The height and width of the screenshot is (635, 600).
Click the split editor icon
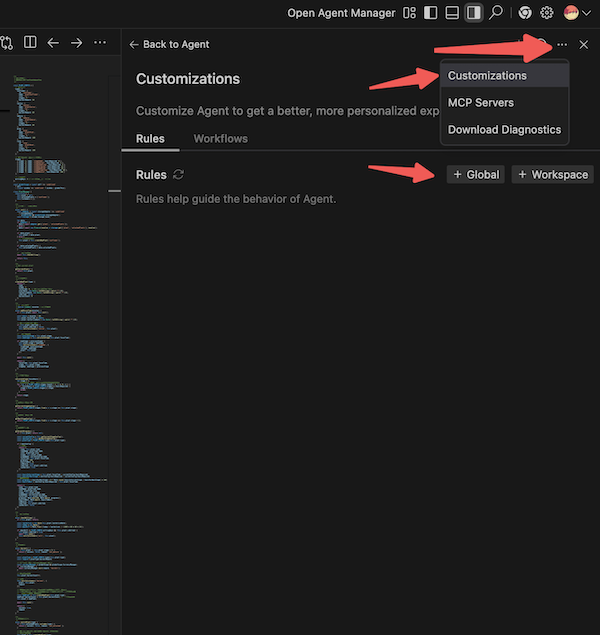click(30, 43)
